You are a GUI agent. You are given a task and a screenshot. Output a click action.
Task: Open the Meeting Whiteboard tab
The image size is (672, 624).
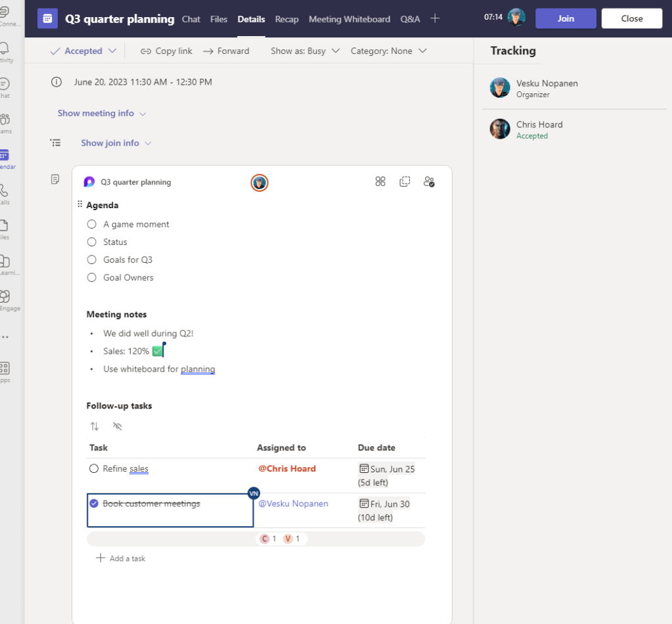coord(349,19)
